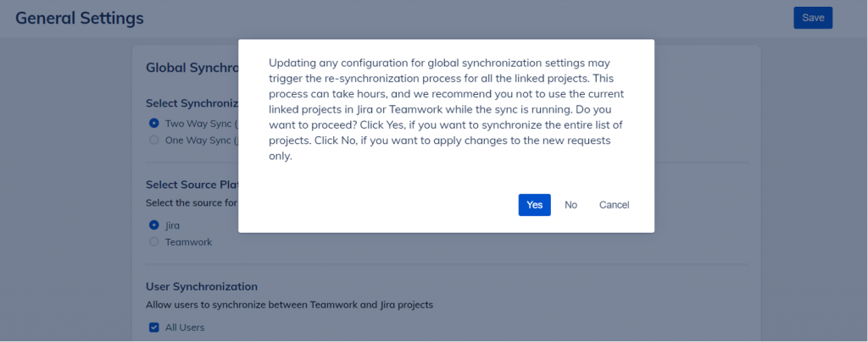Click the 'Jira' option label text
This screenshot has height=342, width=868.
172,225
